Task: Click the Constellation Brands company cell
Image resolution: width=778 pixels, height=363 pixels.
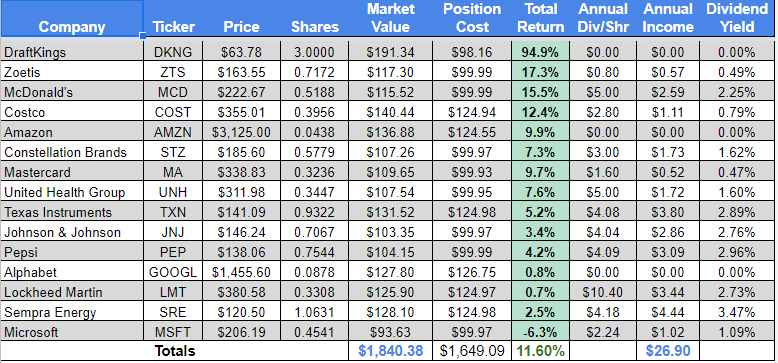Action: [x=72, y=152]
